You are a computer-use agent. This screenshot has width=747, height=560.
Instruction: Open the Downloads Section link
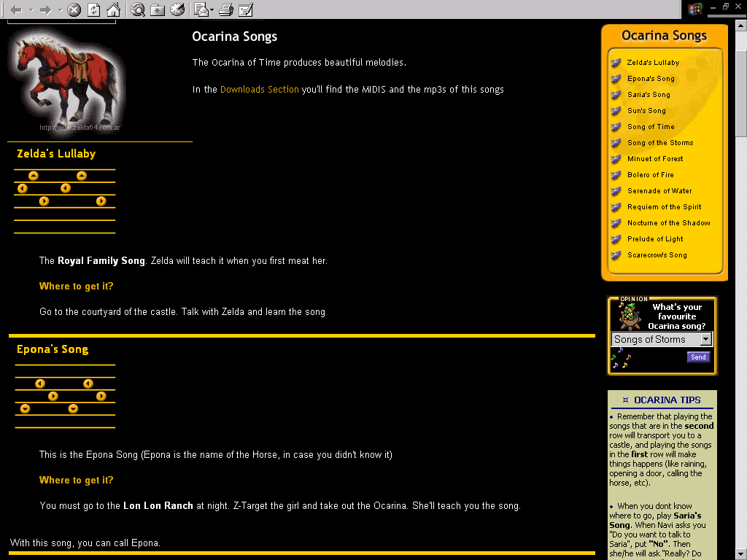point(259,90)
